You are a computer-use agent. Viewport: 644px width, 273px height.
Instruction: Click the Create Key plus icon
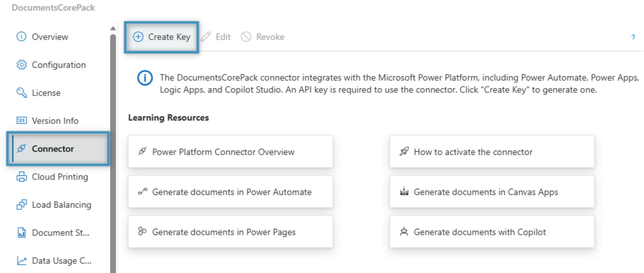click(x=138, y=37)
